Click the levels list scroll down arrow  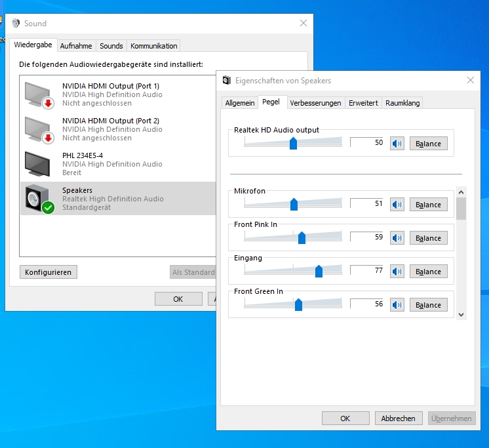click(461, 314)
